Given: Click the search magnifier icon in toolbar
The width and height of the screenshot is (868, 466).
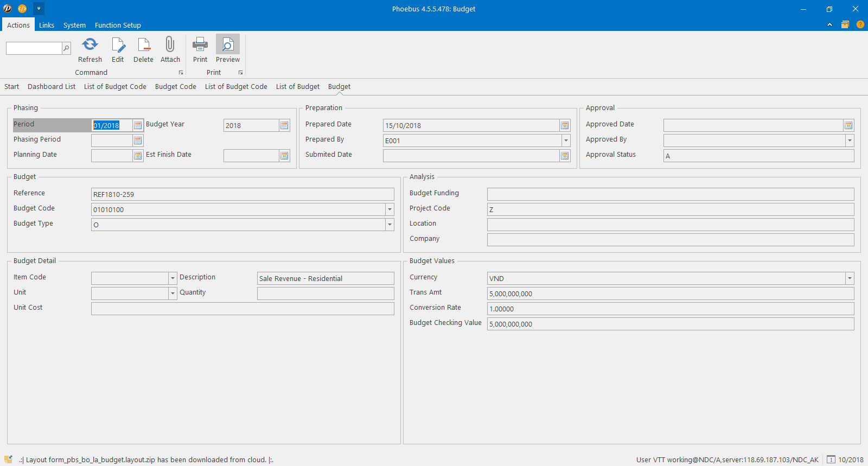Looking at the screenshot, I should (x=66, y=48).
